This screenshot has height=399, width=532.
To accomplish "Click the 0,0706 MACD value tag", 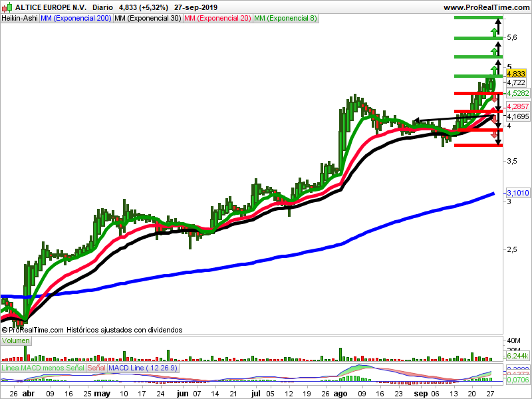I will tap(518, 380).
